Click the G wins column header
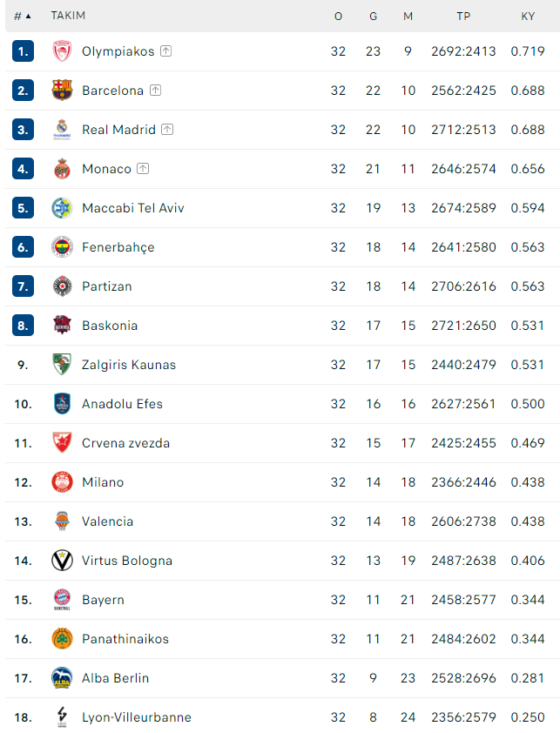560x733 pixels. [x=373, y=16]
